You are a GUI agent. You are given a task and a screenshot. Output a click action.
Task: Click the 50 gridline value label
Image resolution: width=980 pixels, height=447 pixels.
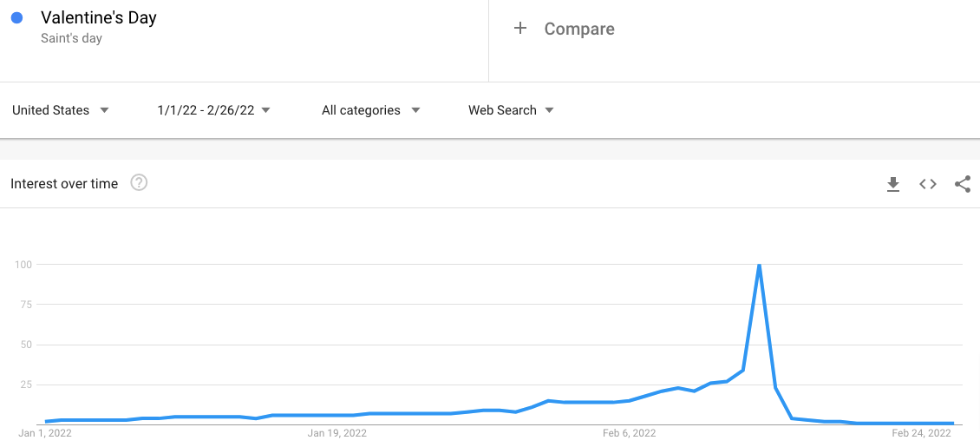[24, 345]
